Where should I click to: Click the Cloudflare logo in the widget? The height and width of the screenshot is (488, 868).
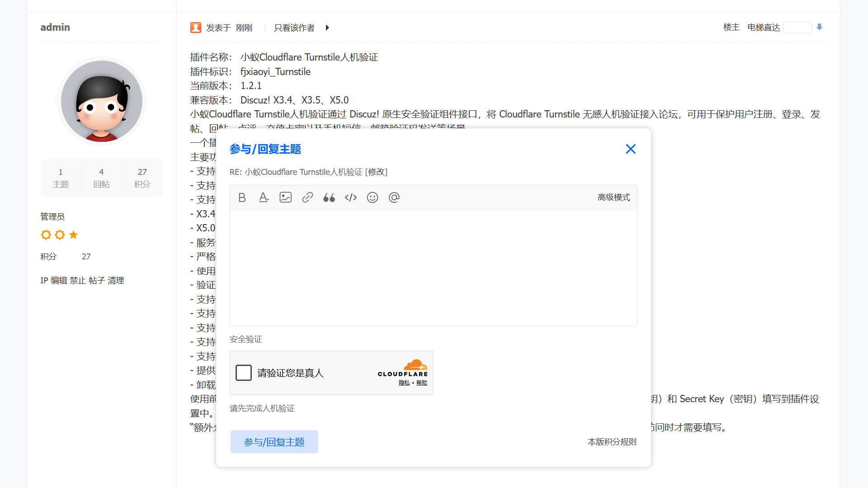pyautogui.click(x=403, y=368)
